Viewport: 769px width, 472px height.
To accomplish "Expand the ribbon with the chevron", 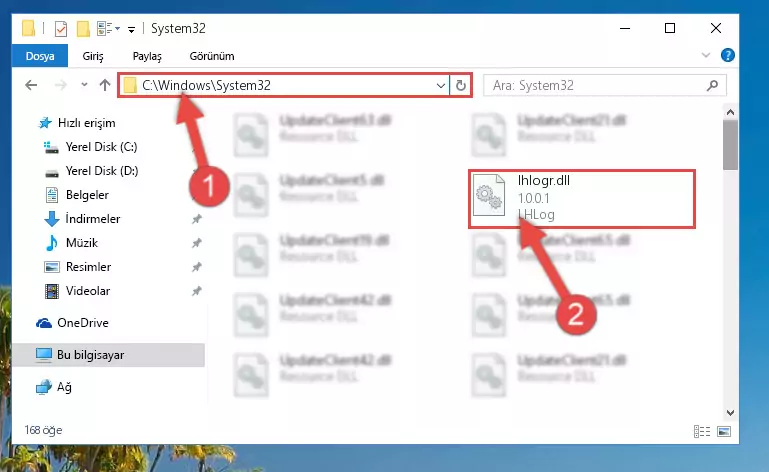I will pos(706,55).
